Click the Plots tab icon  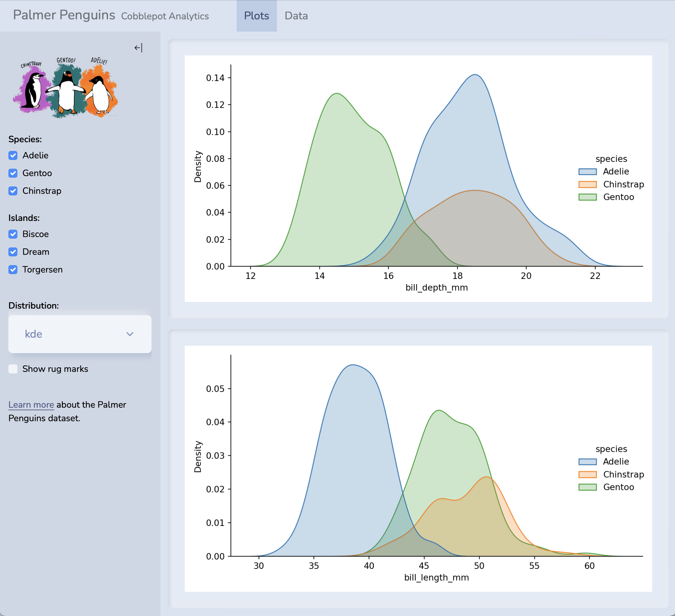click(x=256, y=16)
